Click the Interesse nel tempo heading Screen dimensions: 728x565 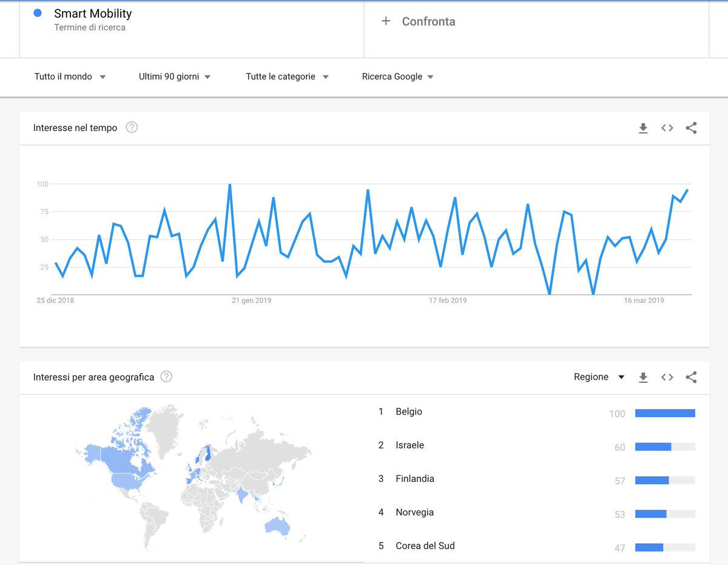75,128
